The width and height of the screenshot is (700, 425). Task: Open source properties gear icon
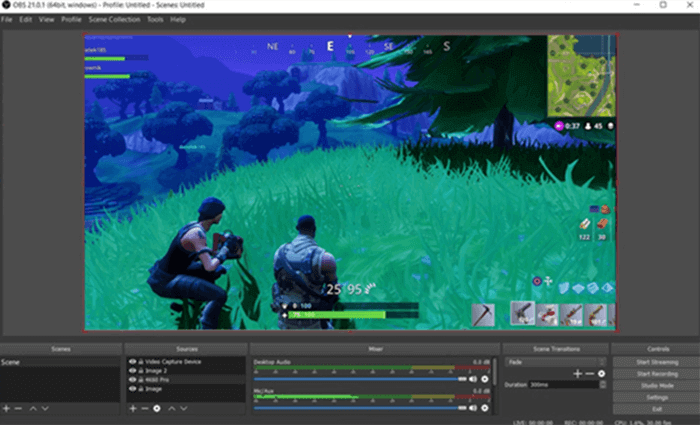[x=157, y=409]
